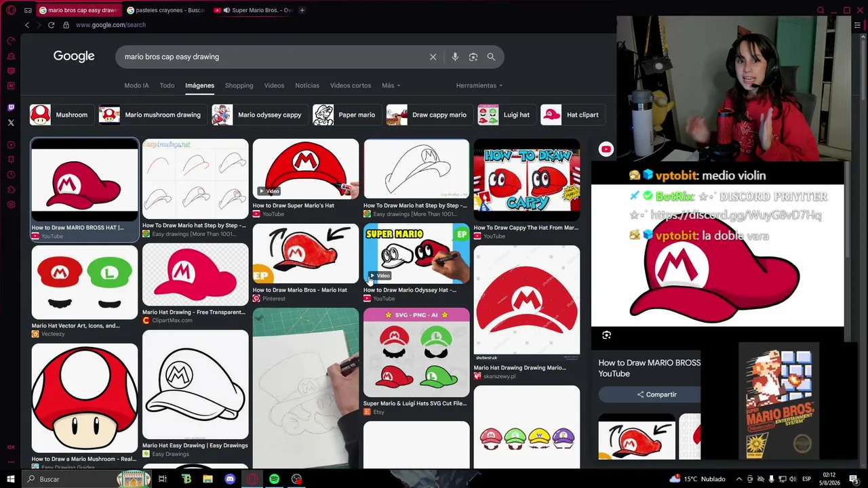Go to the Noticias tab
Image resolution: width=868 pixels, height=488 pixels.
click(307, 85)
